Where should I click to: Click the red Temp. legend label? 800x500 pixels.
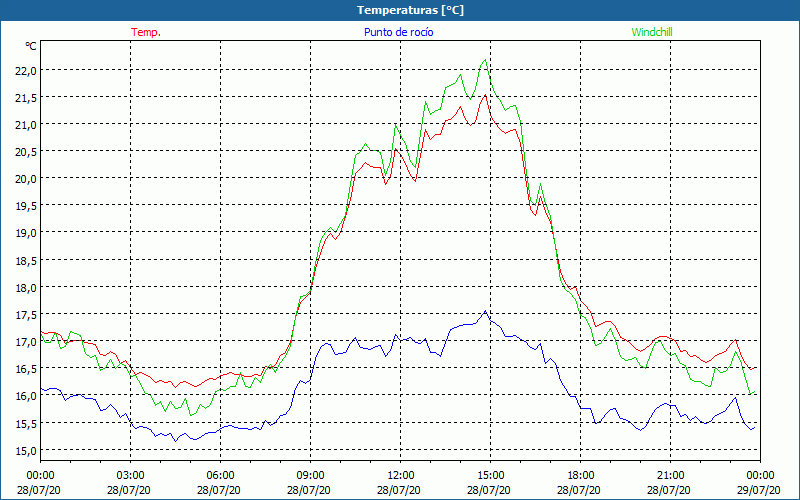[146, 32]
